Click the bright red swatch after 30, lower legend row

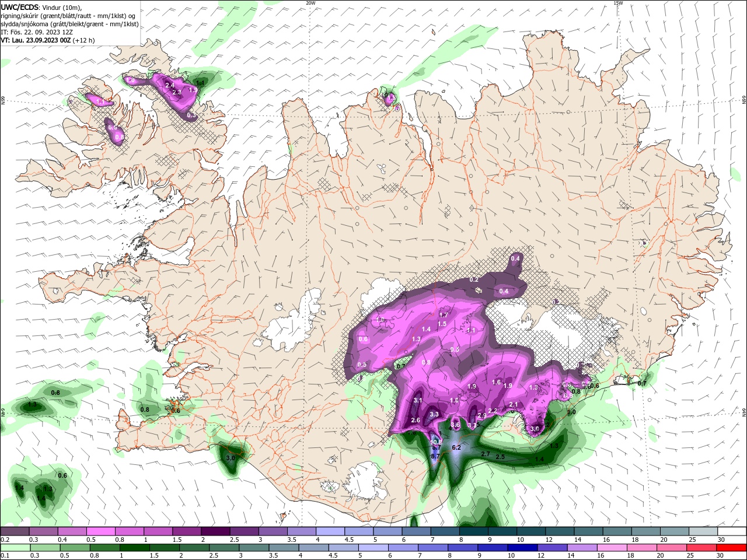coord(732,547)
